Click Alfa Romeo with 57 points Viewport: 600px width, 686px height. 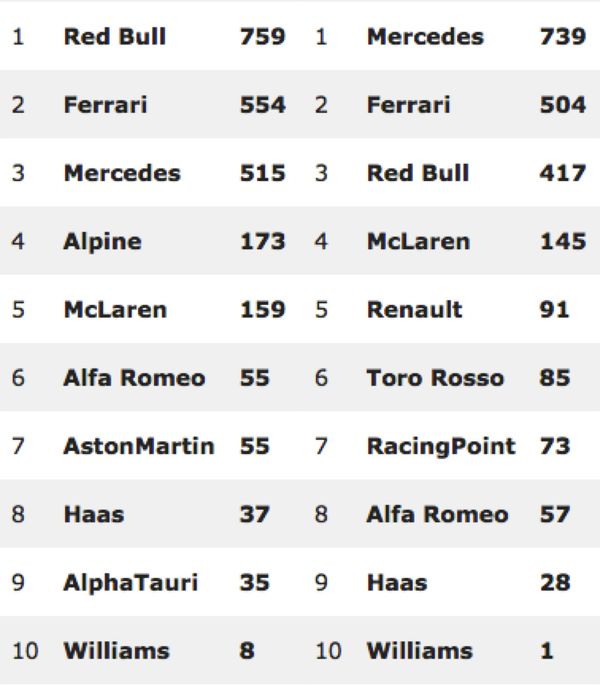click(437, 514)
